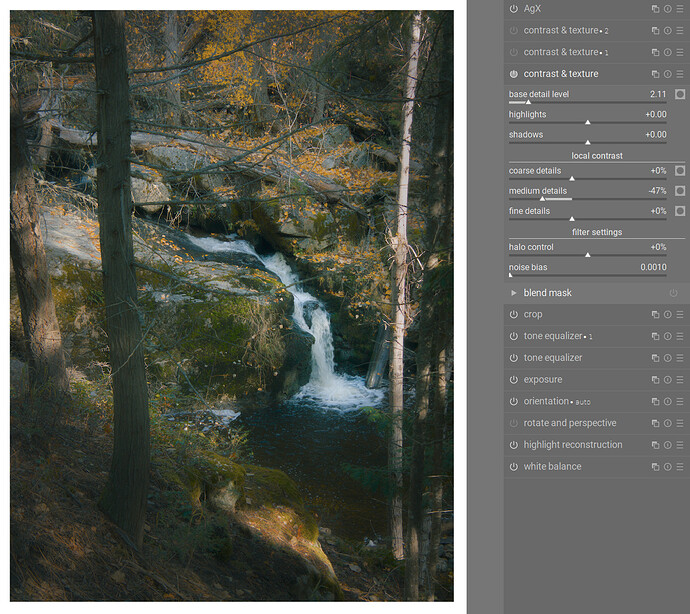Click the waterfall image preview
Screen dimensions: 690x614
tap(232, 306)
